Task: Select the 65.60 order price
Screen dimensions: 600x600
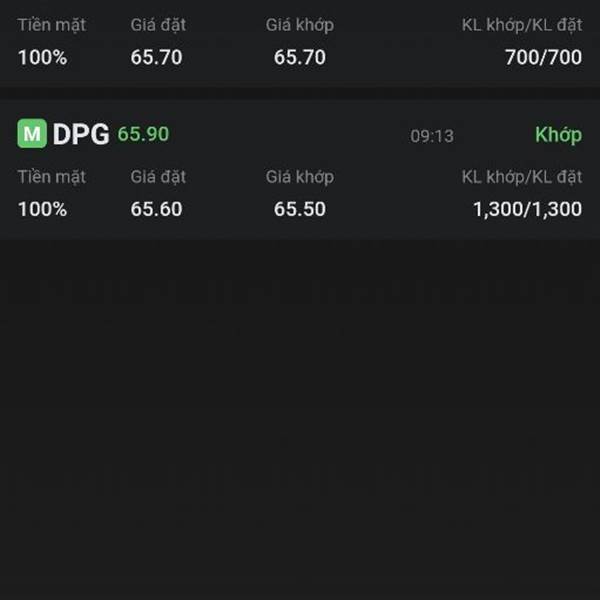Action: pyautogui.click(x=156, y=209)
